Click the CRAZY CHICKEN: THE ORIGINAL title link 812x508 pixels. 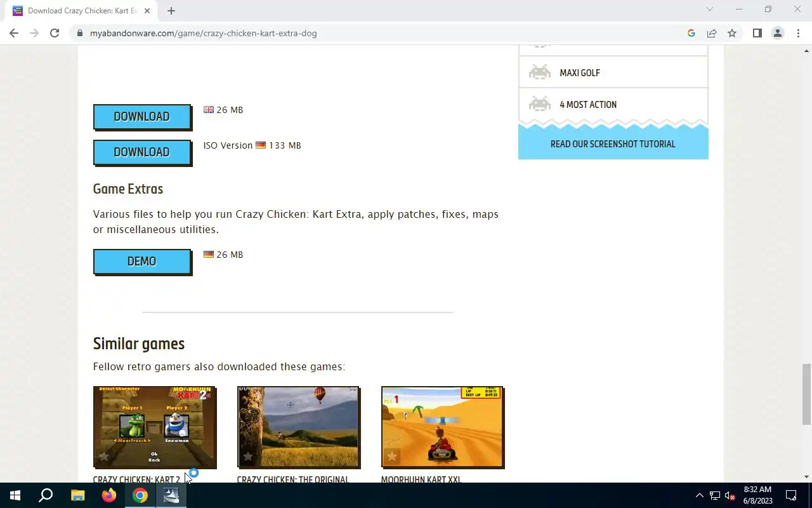[293, 479]
